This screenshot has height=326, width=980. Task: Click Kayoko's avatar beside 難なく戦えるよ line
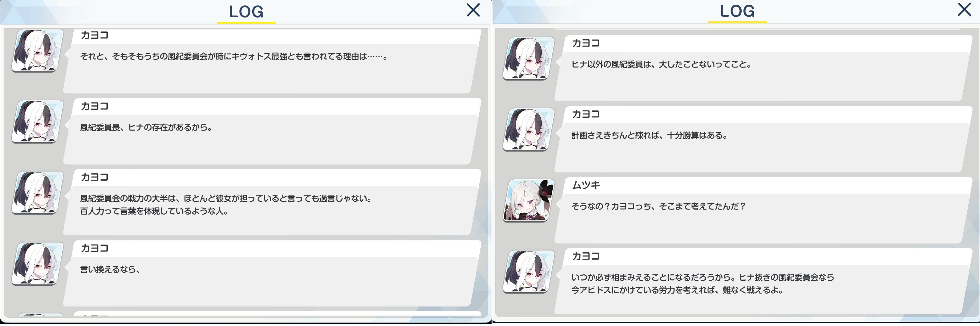point(528,272)
